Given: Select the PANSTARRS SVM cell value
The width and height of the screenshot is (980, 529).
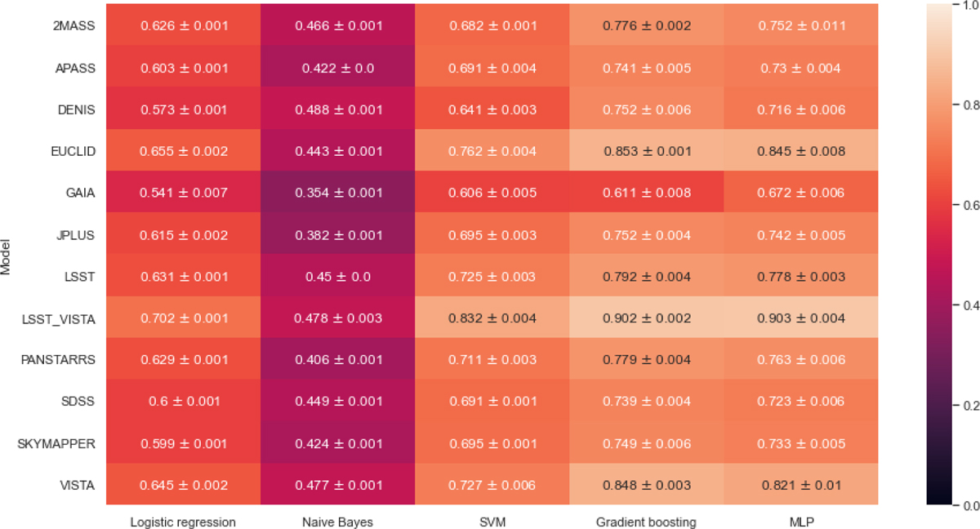Looking at the screenshot, I should (492, 360).
